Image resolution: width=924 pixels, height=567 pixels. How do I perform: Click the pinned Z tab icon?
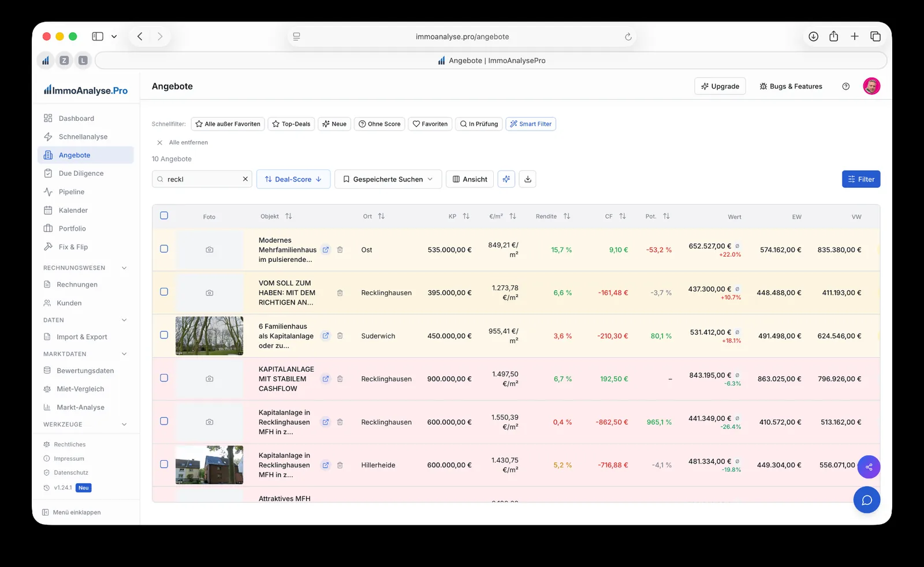65,60
